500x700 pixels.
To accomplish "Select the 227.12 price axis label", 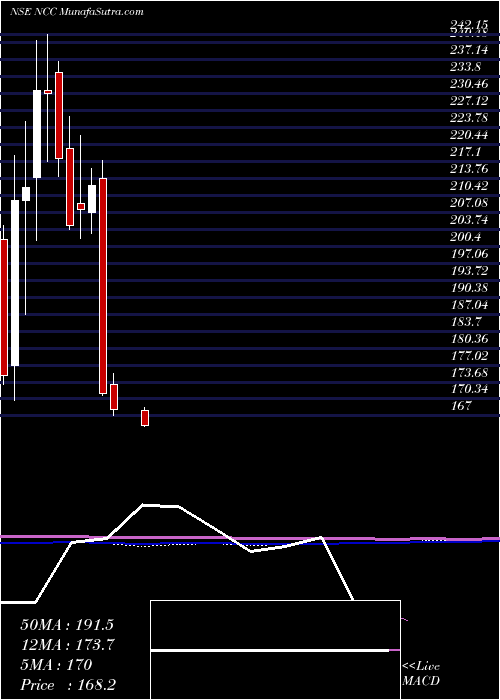I will coord(469,101).
